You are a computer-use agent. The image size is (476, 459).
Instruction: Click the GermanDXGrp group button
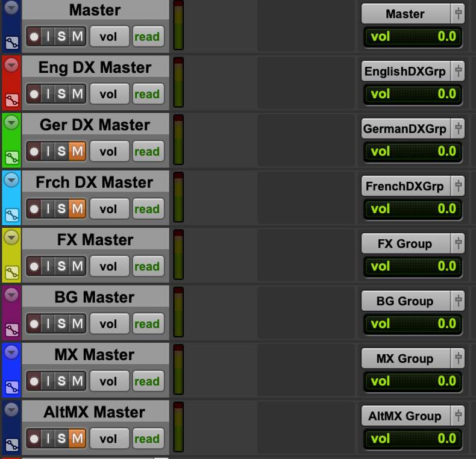[x=406, y=129]
